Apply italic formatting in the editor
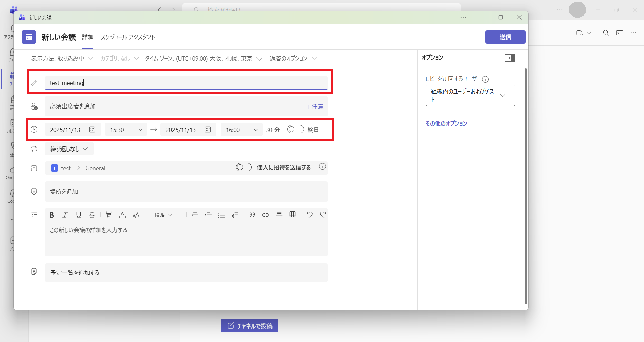This screenshot has height=342, width=644. point(65,215)
